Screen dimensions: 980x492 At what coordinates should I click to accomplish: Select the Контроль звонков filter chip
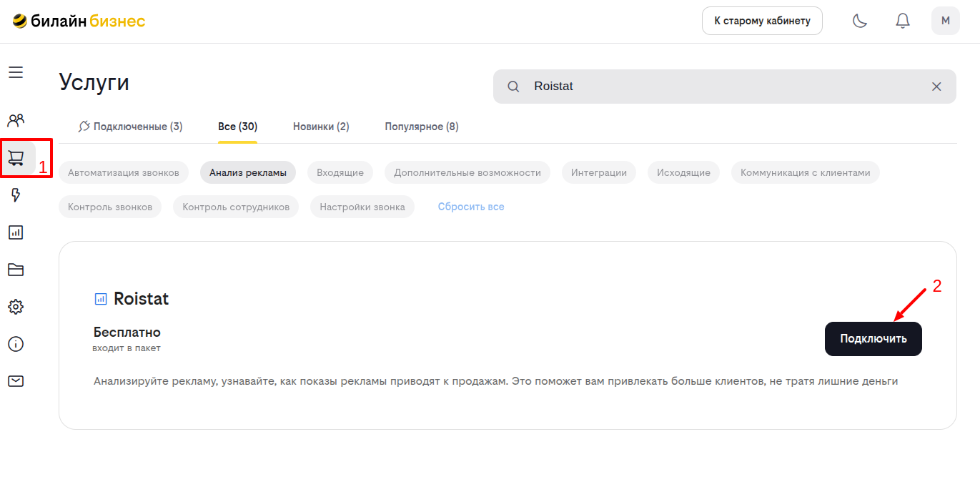[110, 207]
